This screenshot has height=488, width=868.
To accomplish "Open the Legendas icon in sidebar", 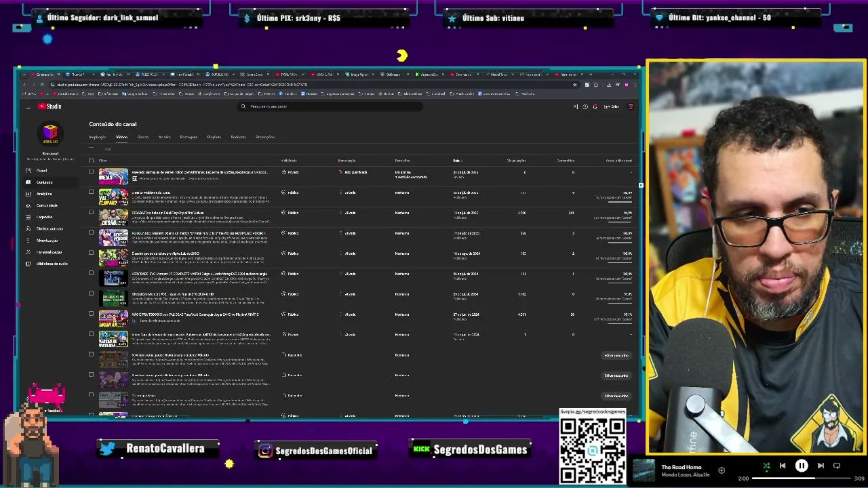I will point(28,217).
